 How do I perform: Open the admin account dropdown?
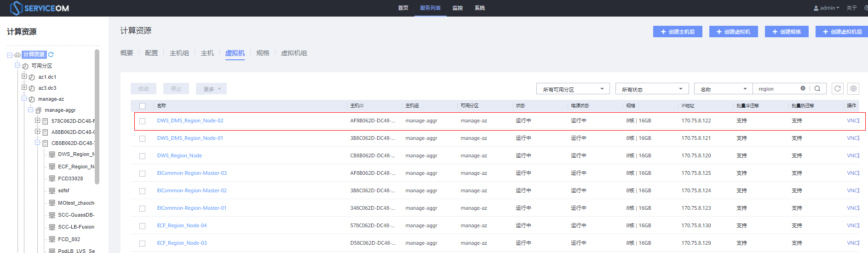coord(826,8)
